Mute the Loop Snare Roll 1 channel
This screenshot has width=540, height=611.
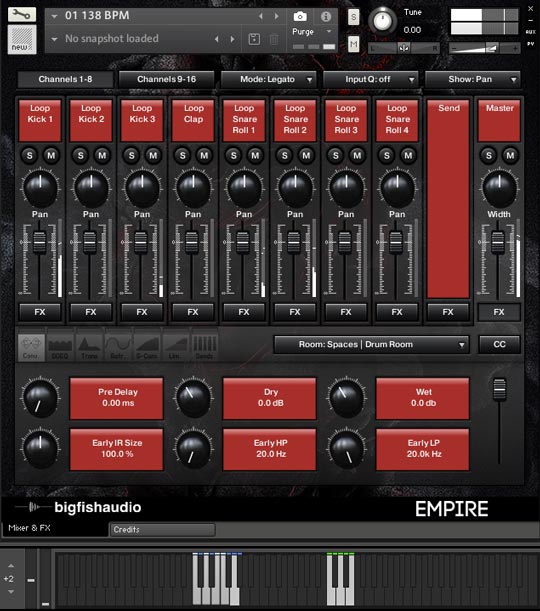pyautogui.click(x=255, y=155)
